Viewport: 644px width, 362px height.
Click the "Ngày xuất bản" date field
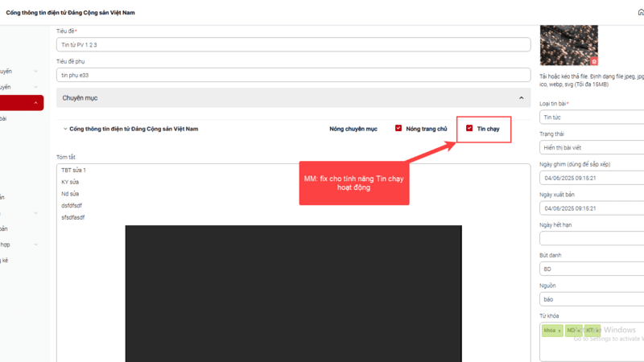(592, 208)
